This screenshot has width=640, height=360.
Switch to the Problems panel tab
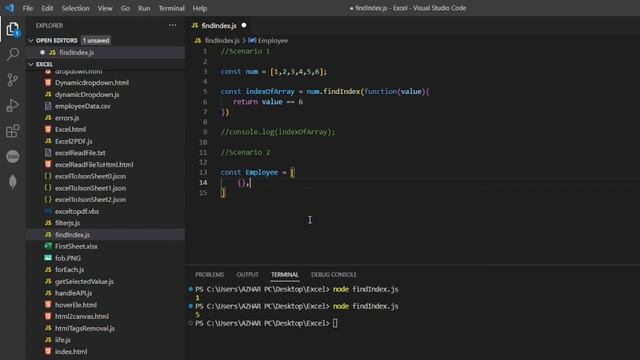(x=209, y=275)
